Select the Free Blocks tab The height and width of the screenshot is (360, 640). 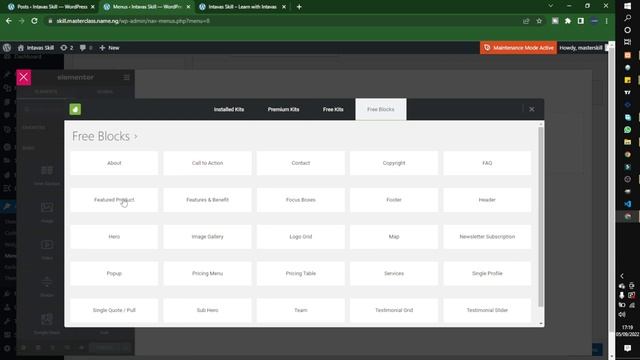coord(381,109)
